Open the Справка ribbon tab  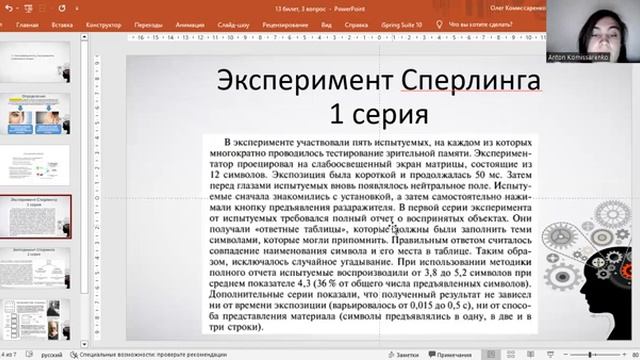[356, 25]
